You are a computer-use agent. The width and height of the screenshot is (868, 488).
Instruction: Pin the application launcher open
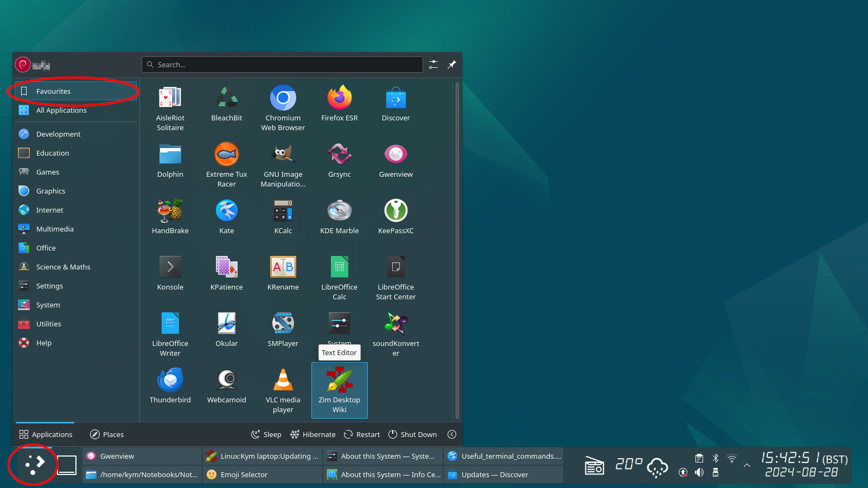coord(451,65)
